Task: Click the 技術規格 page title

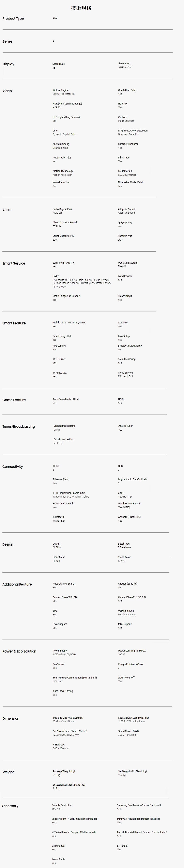Action: (81, 8)
